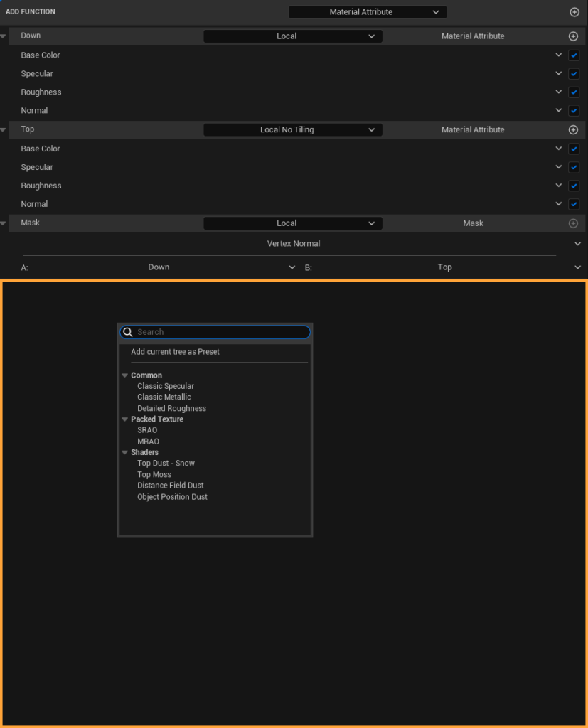Choose the SRAO packed texture preset
This screenshot has height=728, width=588.
[x=147, y=429]
